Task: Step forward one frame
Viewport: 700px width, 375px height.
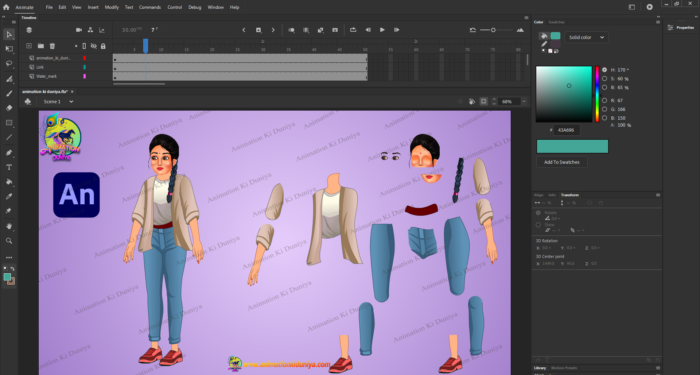Action: click(x=396, y=30)
